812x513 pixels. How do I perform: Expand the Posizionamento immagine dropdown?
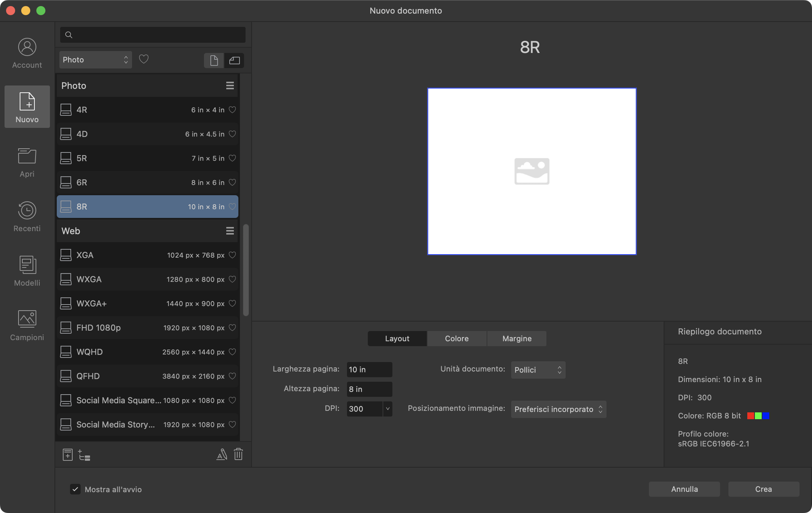[558, 408]
